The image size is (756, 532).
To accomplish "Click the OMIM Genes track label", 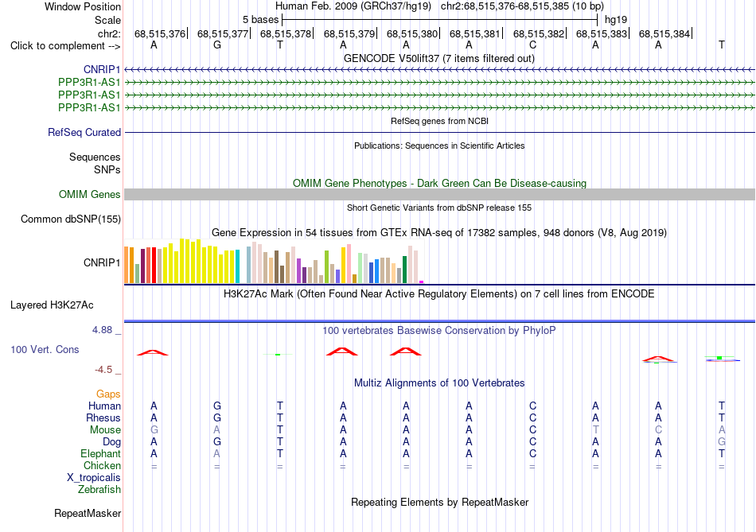I will point(90,194).
